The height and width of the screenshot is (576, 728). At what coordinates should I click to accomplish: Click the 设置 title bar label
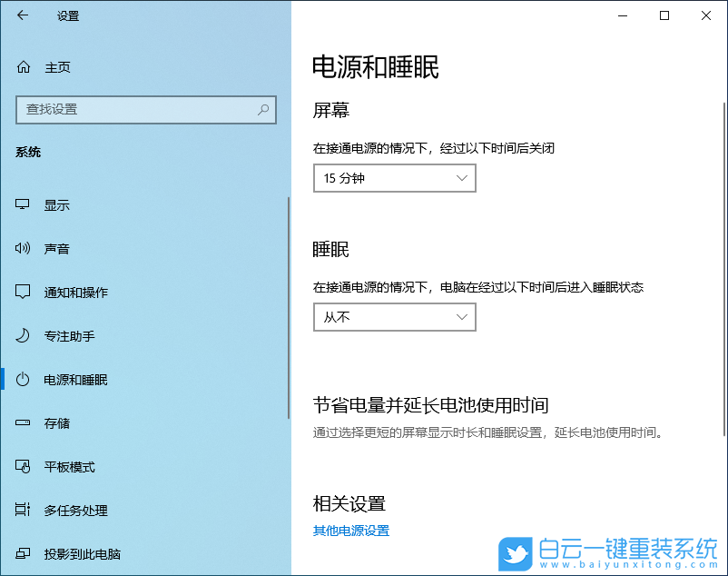[x=70, y=15]
